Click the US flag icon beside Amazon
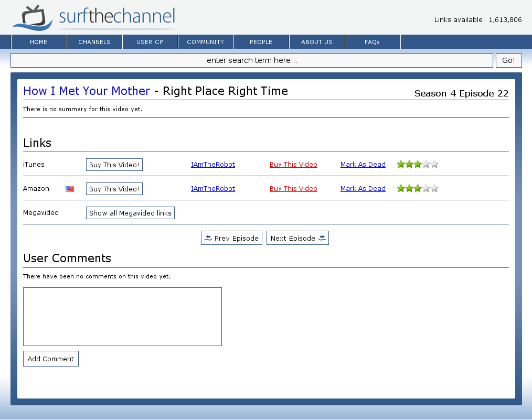Image resolution: width=532 pixels, height=420 pixels. pyautogui.click(x=70, y=189)
